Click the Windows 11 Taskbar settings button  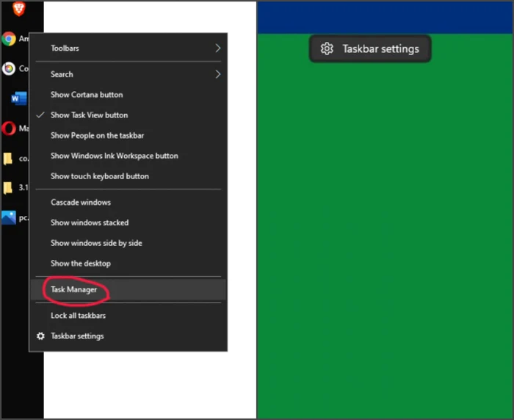pos(370,49)
